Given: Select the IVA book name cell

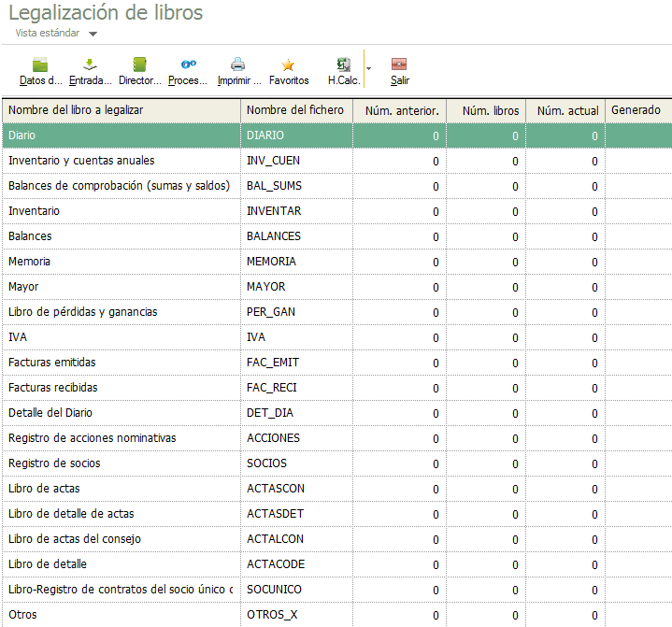Looking at the screenshot, I should point(122,337).
